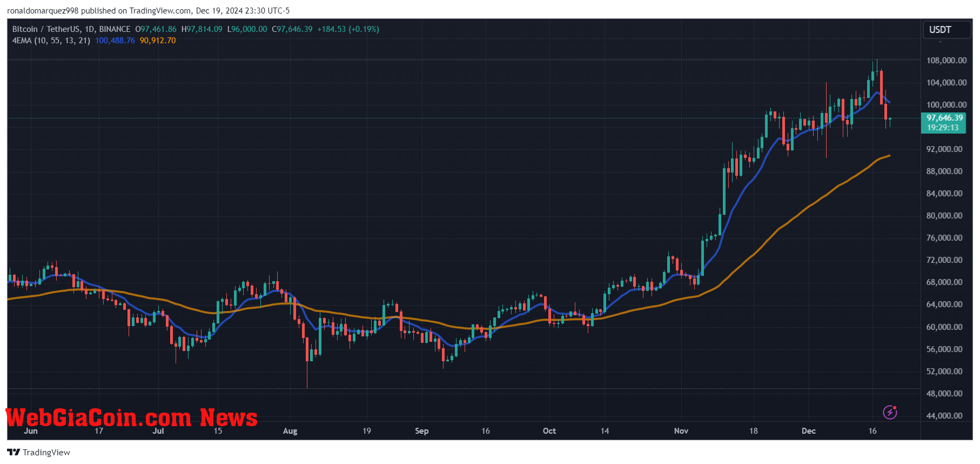Click the 84,000.00 price axis label
The height and width of the screenshot is (464, 980).
pos(944,194)
